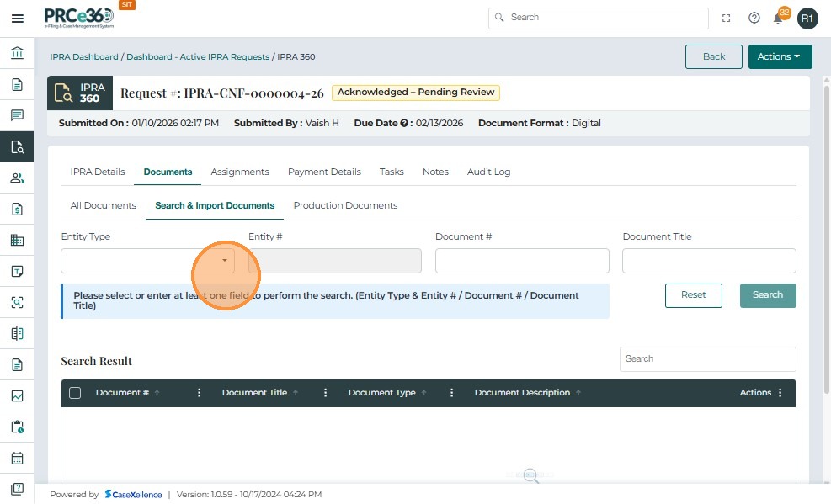Toggle the select-all checkbox in results header
Viewport: 831px width, 504px height.
pos(75,393)
